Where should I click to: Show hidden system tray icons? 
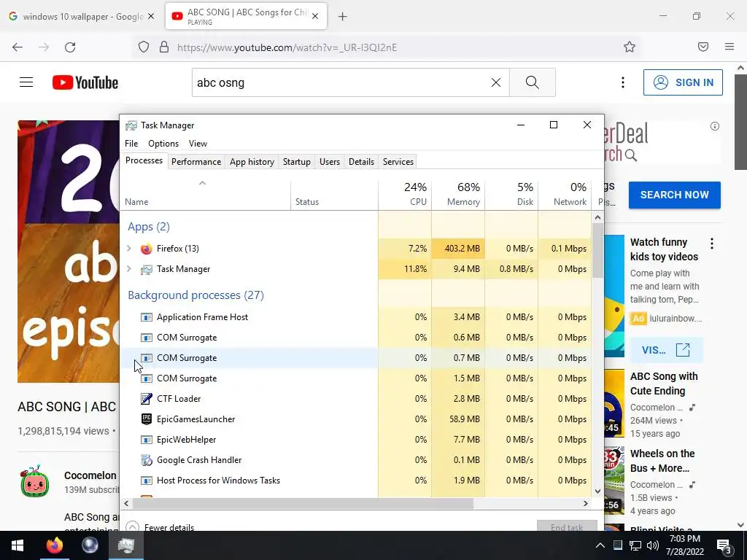coord(600,545)
